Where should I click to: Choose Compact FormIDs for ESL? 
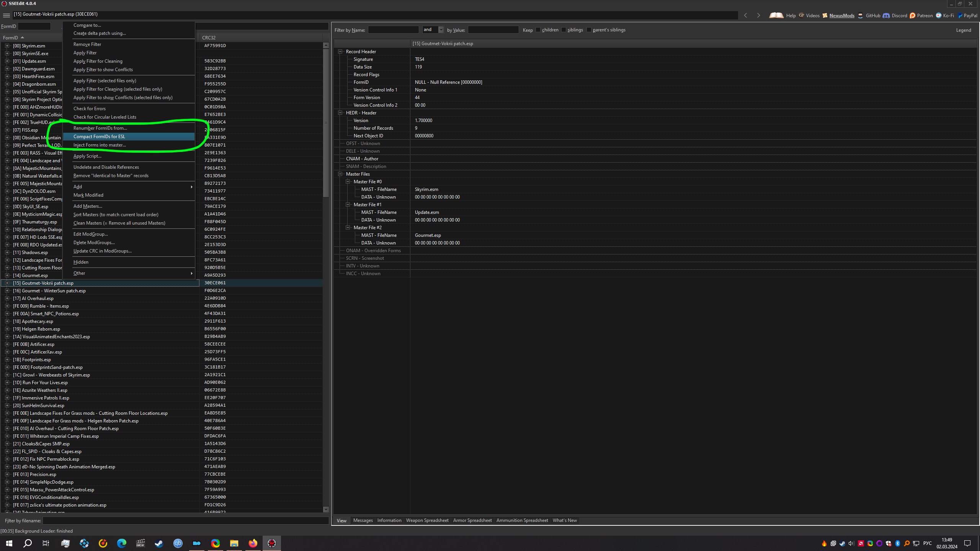(x=129, y=137)
